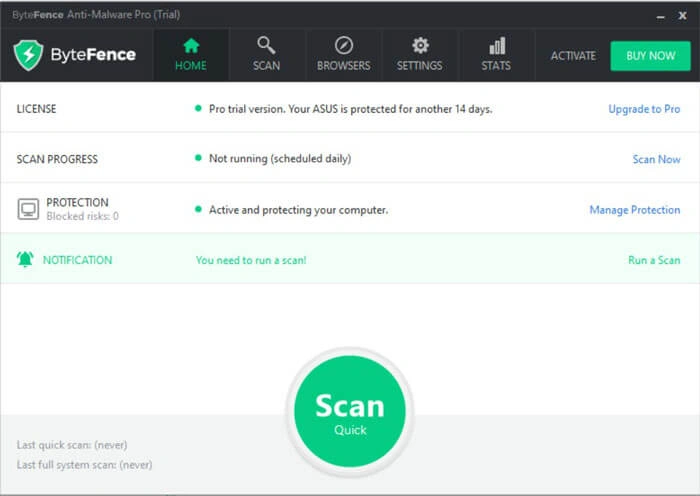Click the green status dot in Scan Progress row

point(198,158)
